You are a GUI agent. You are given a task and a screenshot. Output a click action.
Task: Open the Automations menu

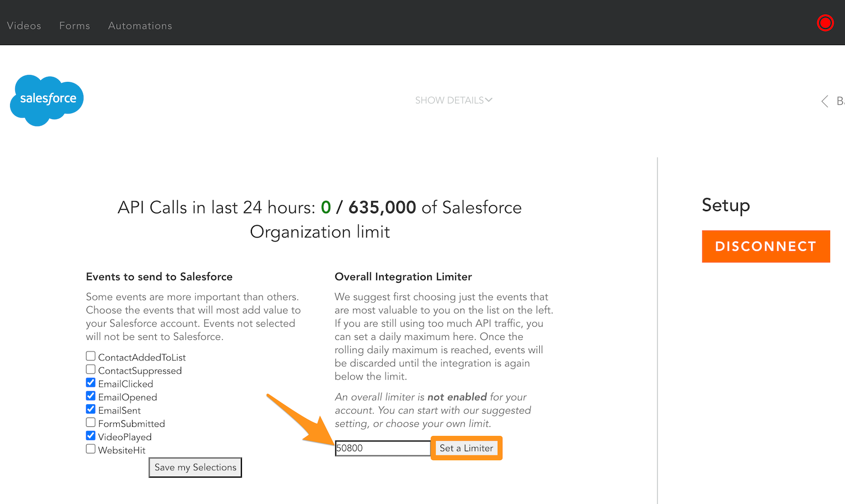point(140,26)
